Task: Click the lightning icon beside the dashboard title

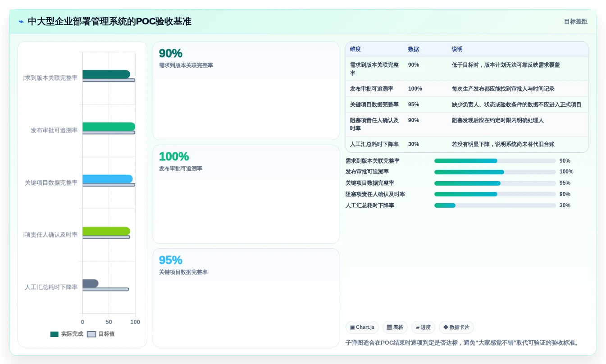Action: click(x=21, y=21)
